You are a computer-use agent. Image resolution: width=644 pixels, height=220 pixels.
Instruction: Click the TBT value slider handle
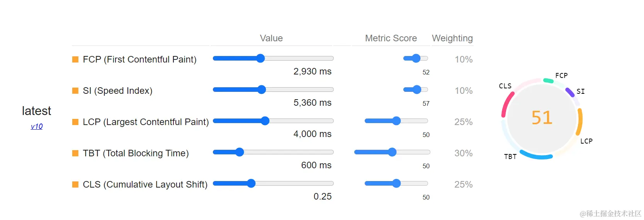(x=240, y=152)
